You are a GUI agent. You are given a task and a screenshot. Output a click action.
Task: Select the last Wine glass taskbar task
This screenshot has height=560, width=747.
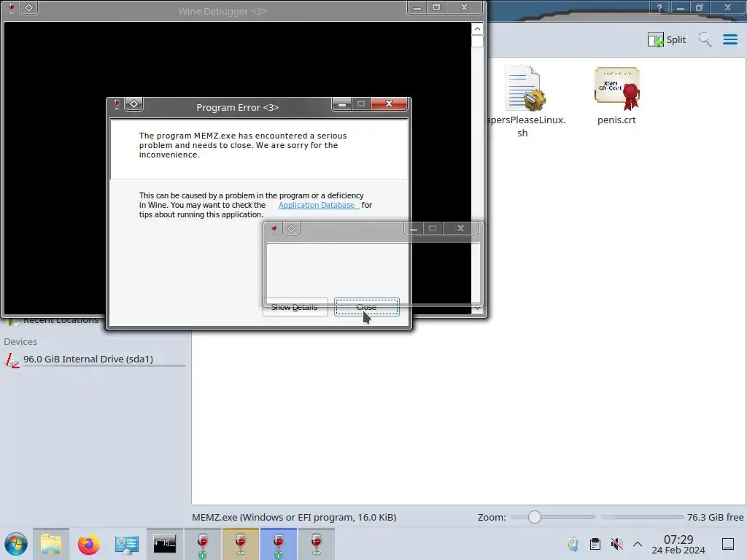[317, 544]
